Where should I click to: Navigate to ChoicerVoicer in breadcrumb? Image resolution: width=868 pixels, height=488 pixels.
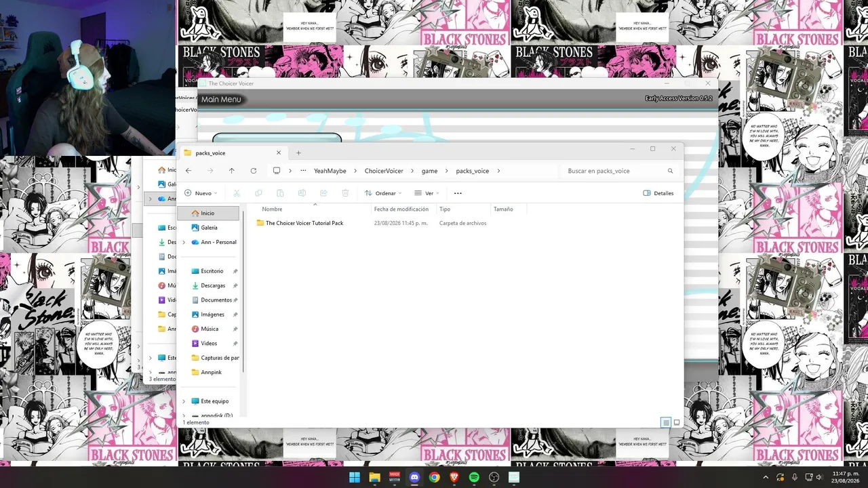[384, 171]
